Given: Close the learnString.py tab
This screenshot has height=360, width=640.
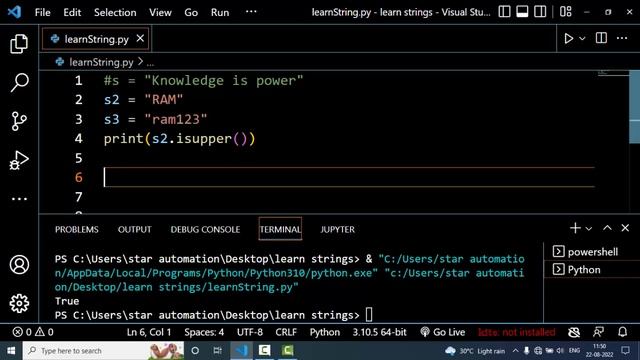Looking at the screenshot, I should (140, 38).
